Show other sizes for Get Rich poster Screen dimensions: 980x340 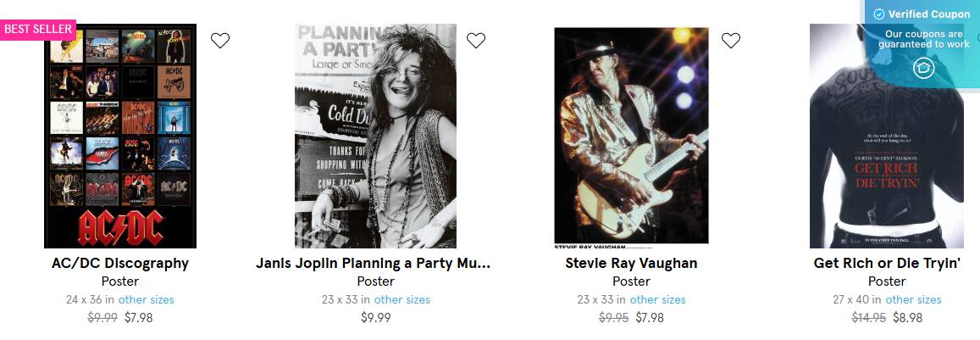coord(913,299)
